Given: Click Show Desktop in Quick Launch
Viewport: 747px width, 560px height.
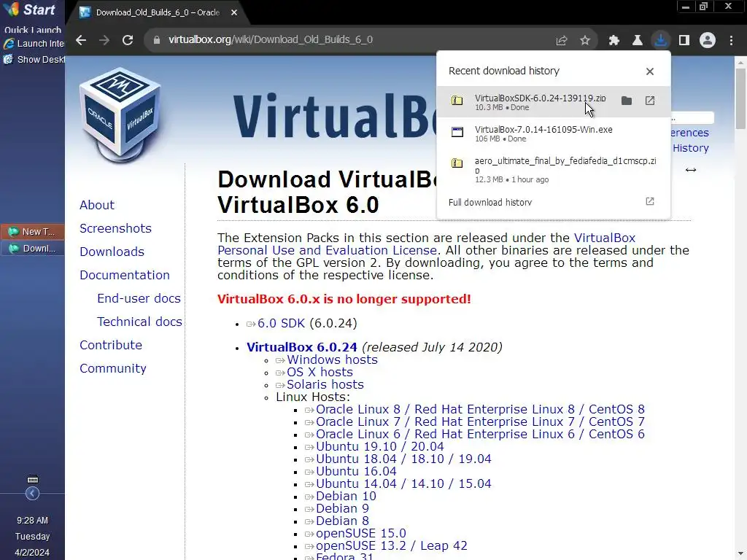Looking at the screenshot, I should point(34,60).
